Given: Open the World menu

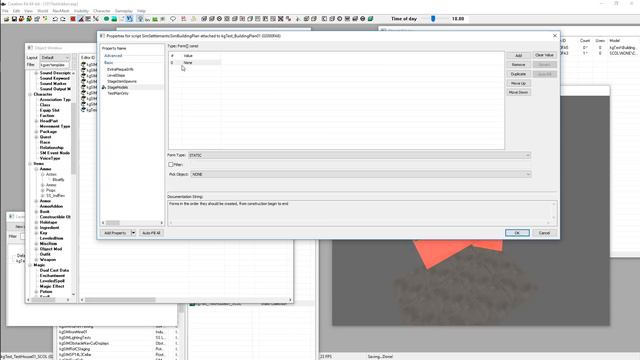Looking at the screenshot, I should click(x=42, y=11).
